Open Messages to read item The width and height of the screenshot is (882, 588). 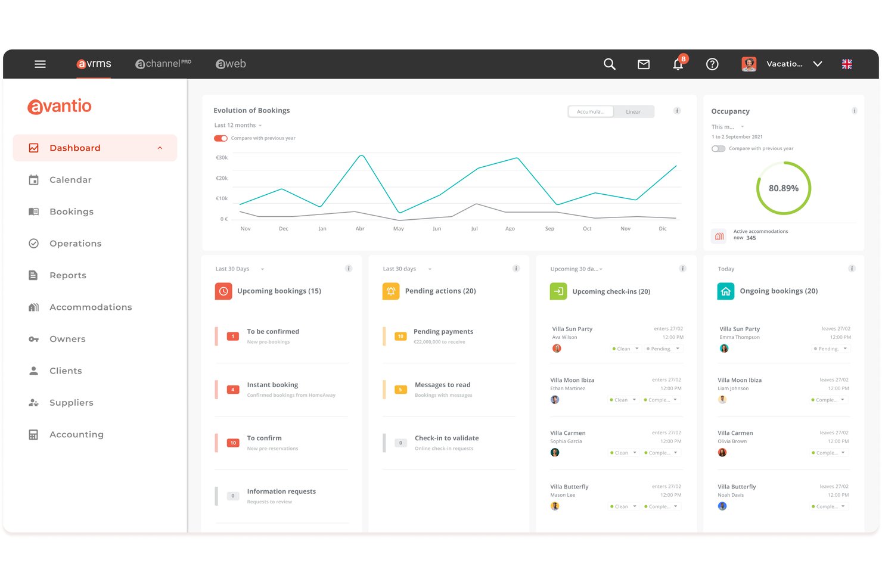point(449,390)
